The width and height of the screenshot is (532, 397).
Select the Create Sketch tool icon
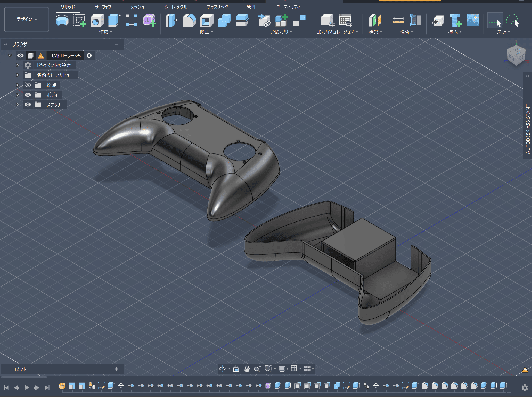click(79, 20)
